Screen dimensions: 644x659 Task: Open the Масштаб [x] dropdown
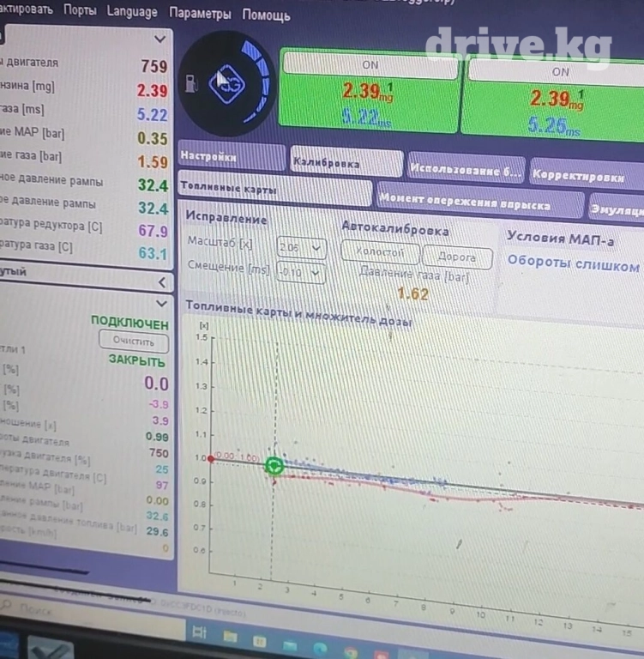[x=301, y=249]
